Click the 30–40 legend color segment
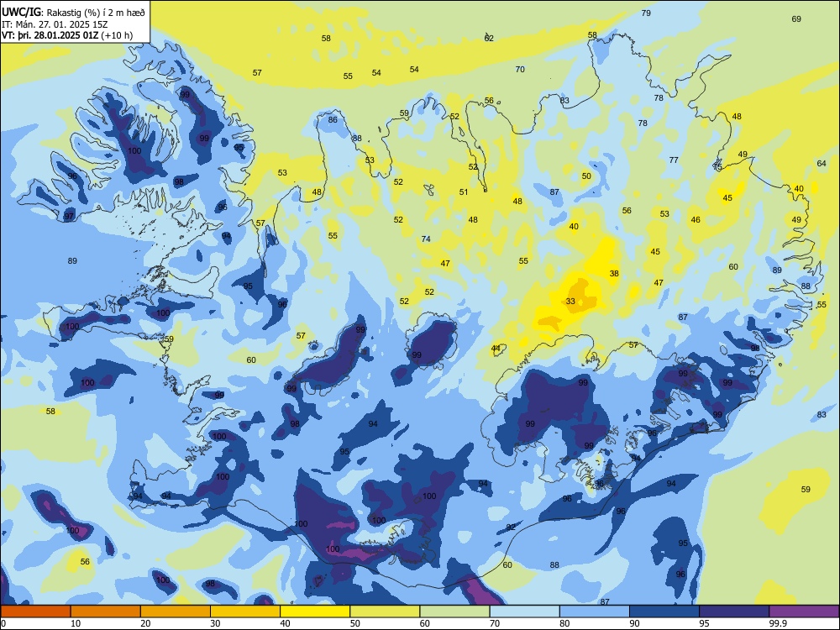Image resolution: width=840 pixels, height=630 pixels. [245, 612]
